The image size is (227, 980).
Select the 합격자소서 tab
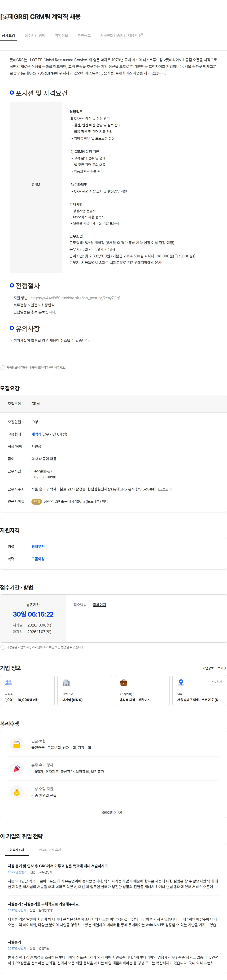(17, 850)
